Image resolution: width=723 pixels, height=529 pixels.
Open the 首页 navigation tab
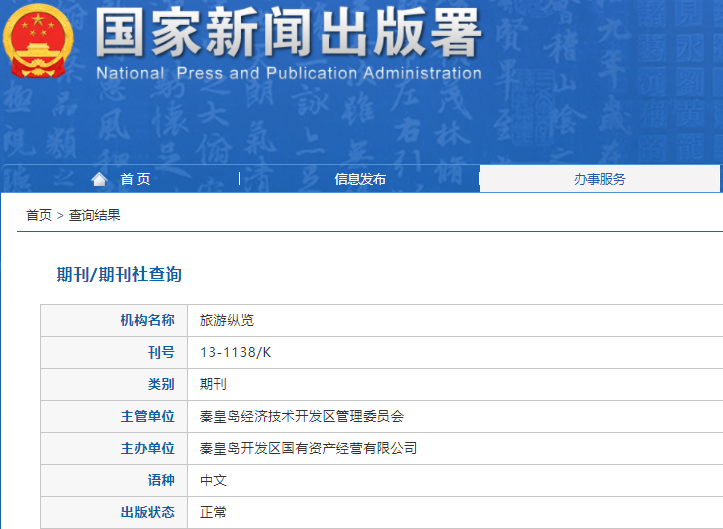[135, 179]
